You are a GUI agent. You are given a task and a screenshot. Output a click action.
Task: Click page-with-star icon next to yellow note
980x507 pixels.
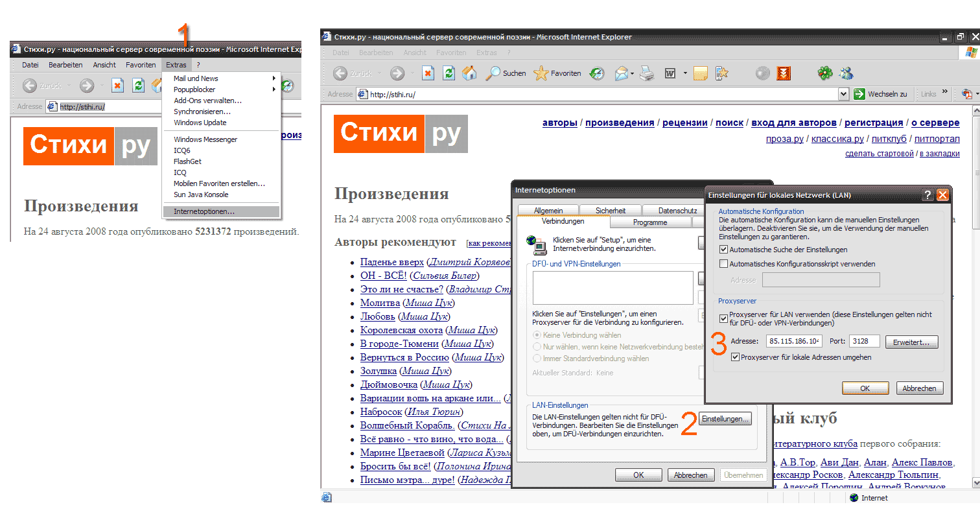pyautogui.click(x=723, y=73)
